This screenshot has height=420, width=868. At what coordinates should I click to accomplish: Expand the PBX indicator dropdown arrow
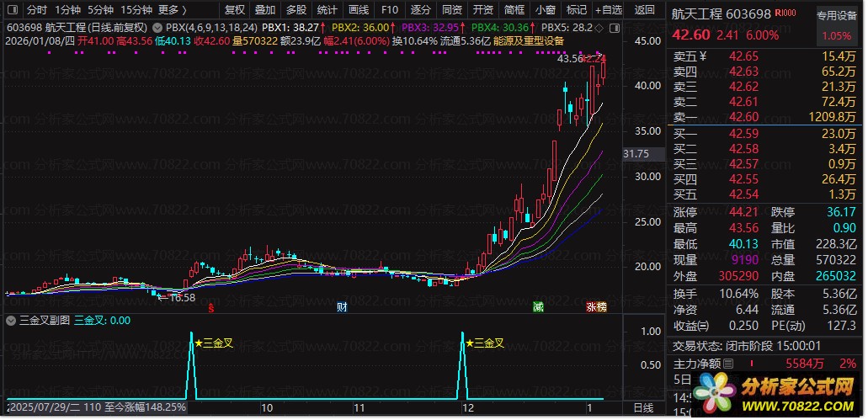157,27
